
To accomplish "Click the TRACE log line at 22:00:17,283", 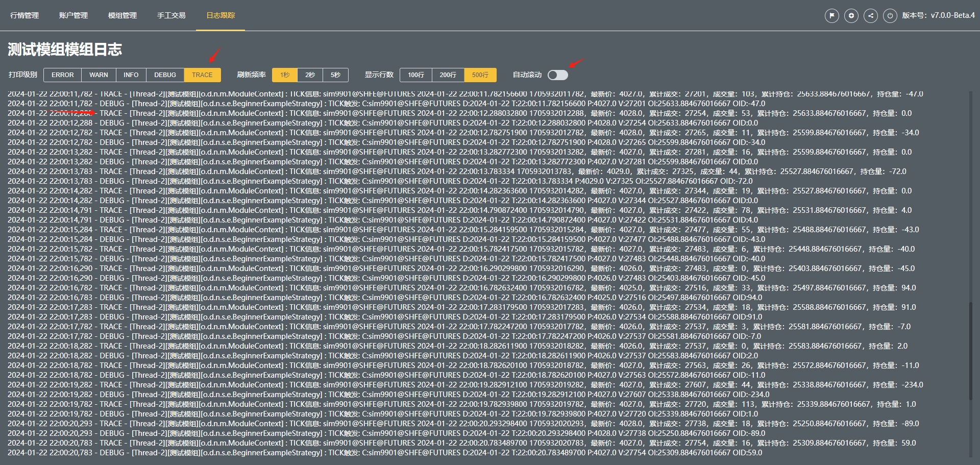I will [461, 307].
